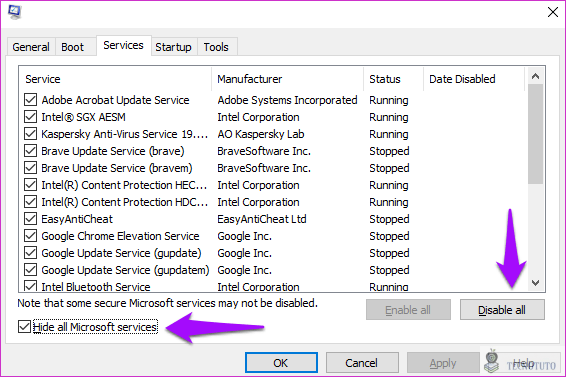Click the Disable all button
The width and height of the screenshot is (566, 377).
tap(502, 310)
